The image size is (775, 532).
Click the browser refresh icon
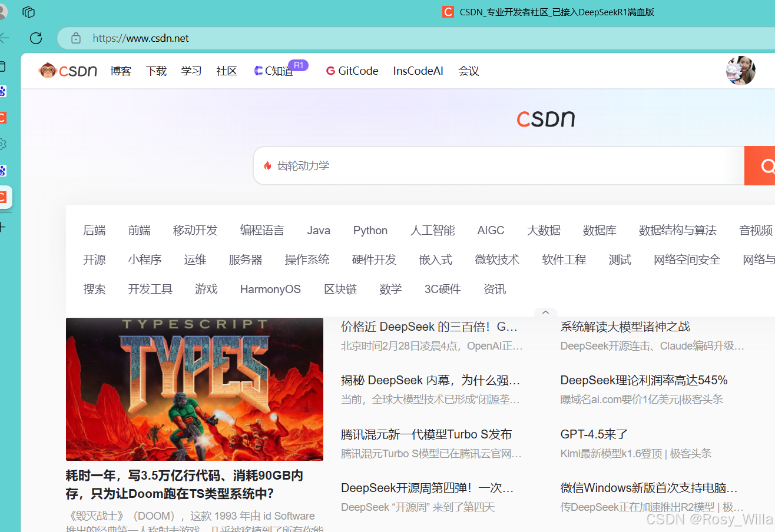click(x=36, y=38)
